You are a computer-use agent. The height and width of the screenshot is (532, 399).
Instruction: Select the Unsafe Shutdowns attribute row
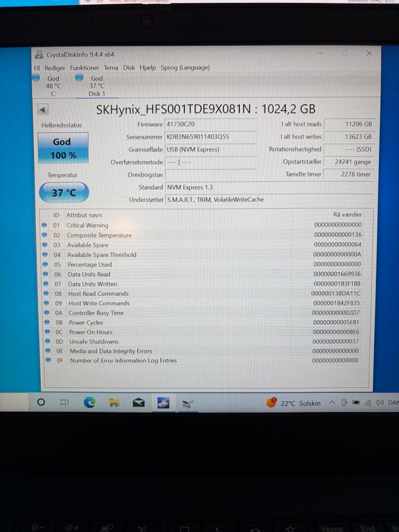(203, 341)
